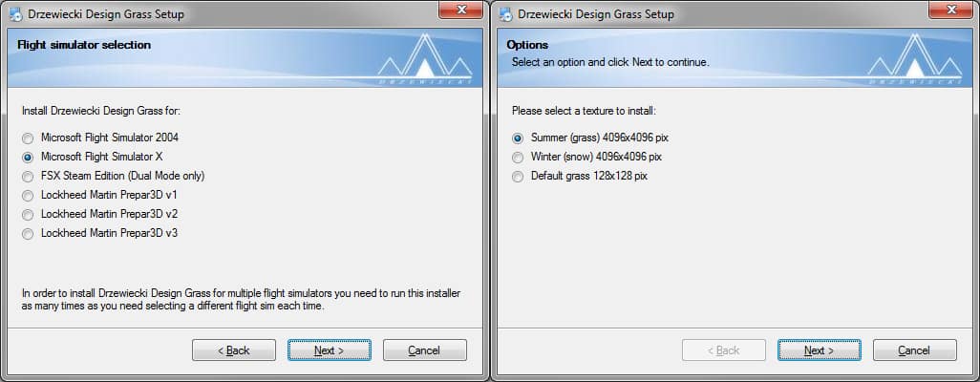Go Back from the Flight simulator selection page
Screen dimensions: 980x382
234,350
